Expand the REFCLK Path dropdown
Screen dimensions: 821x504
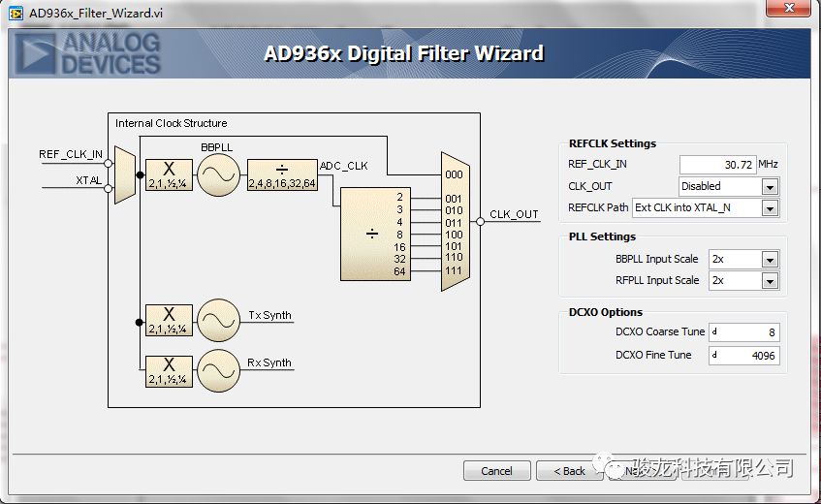pos(705,207)
